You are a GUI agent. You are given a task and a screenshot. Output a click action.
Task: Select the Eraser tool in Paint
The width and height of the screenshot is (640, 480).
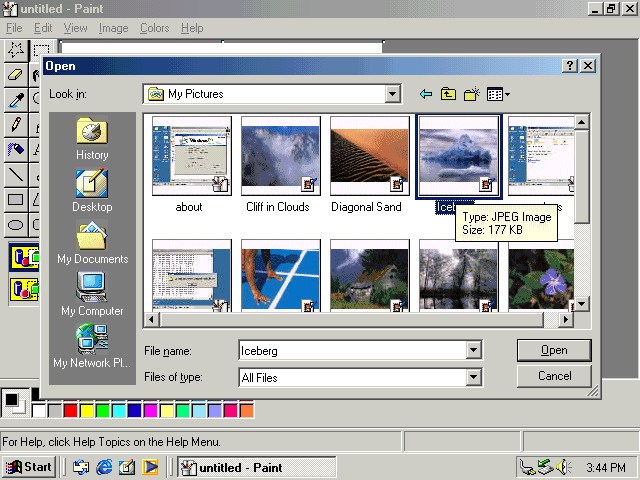pyautogui.click(x=16, y=75)
